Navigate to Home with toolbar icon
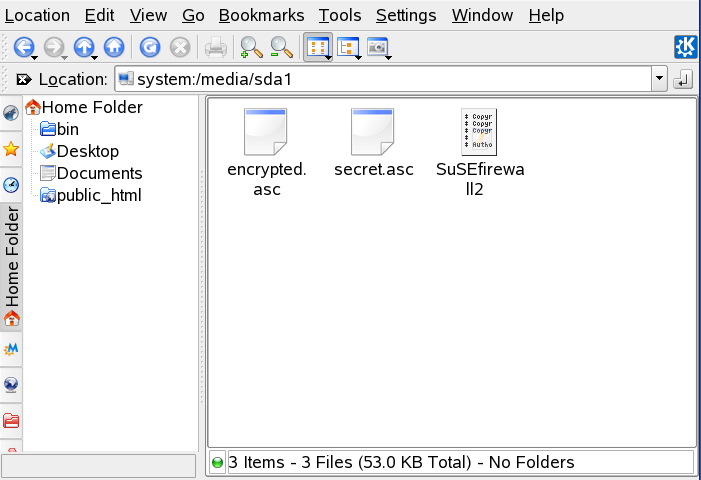 tap(114, 46)
